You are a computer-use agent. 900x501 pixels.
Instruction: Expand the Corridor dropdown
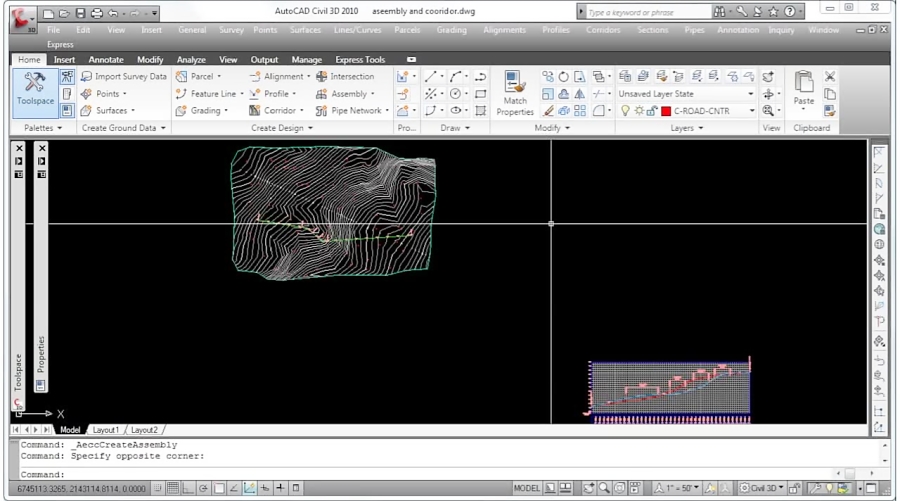[302, 111]
